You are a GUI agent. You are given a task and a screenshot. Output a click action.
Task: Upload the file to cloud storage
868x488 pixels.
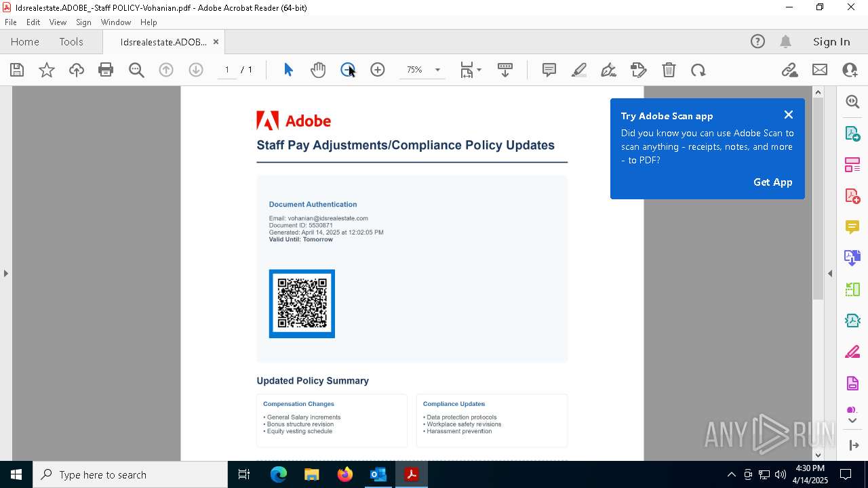pos(77,70)
